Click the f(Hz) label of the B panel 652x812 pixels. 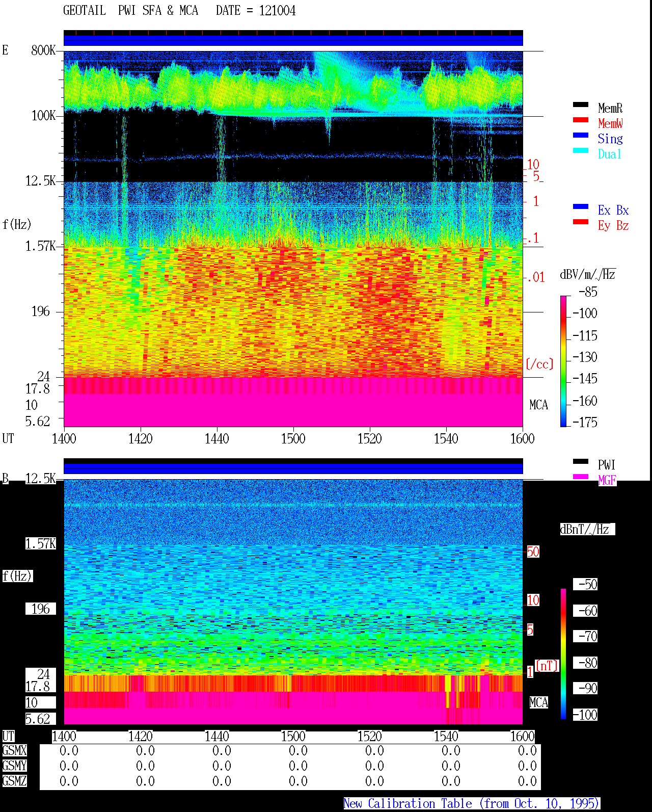click(17, 576)
